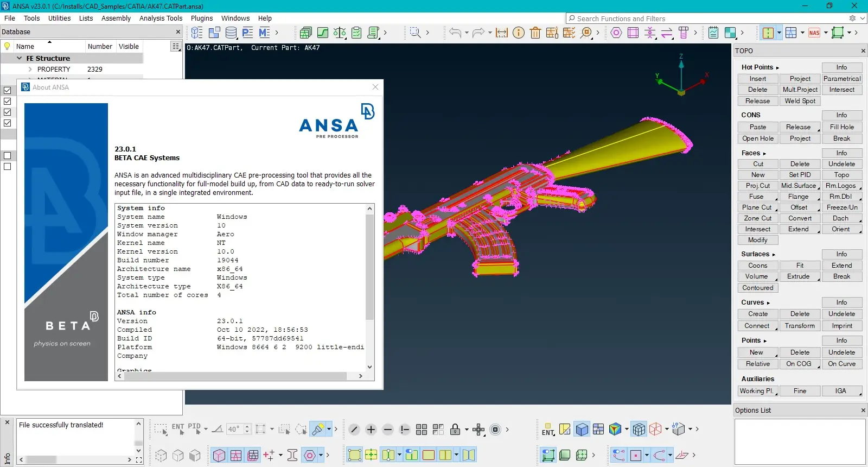Screen dimensions: 868x467
Task: Toggle the second checked box in left panel
Action: pyautogui.click(x=7, y=101)
